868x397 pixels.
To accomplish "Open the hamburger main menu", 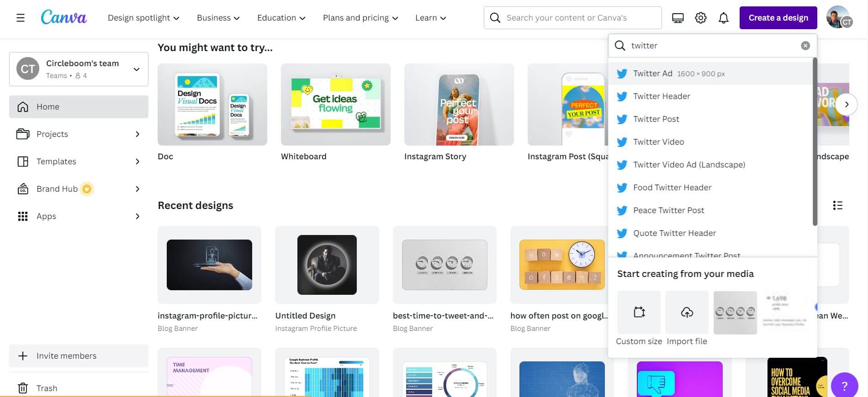I will point(21,18).
